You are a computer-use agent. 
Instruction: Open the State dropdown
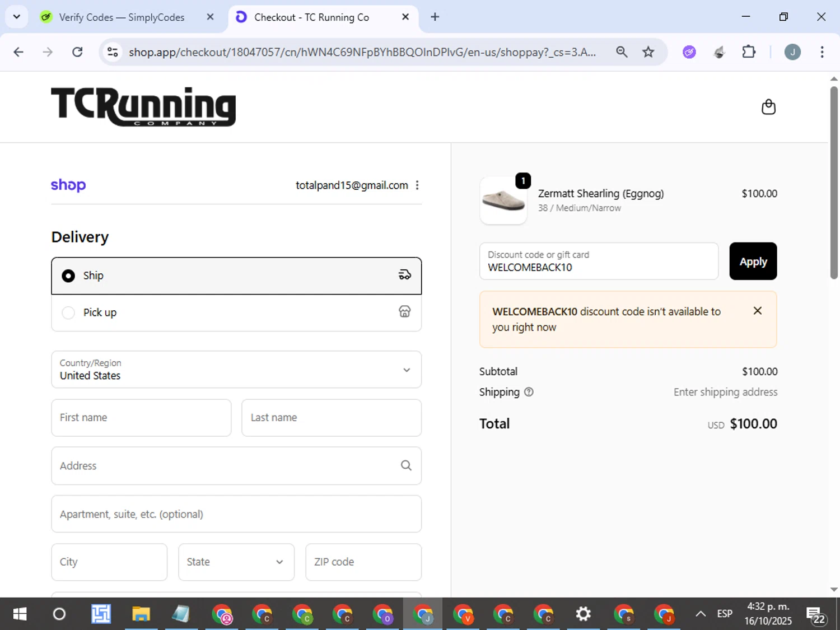[236, 562]
